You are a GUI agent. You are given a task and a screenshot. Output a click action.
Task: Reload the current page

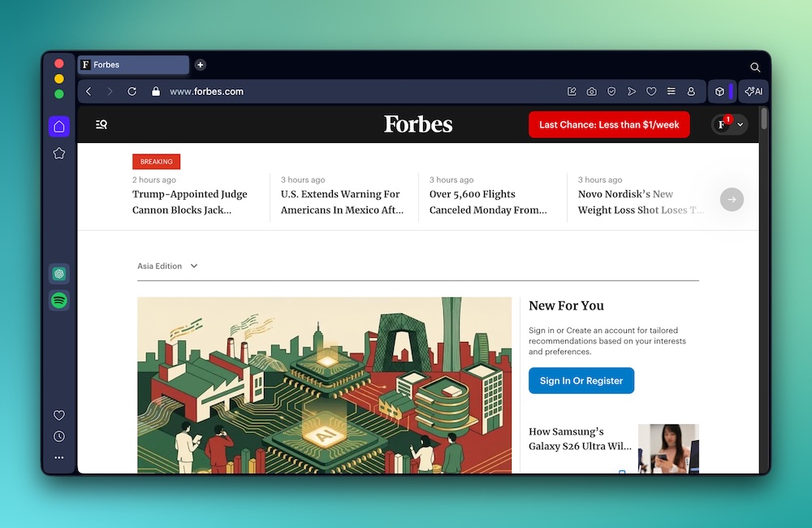pos(132,92)
